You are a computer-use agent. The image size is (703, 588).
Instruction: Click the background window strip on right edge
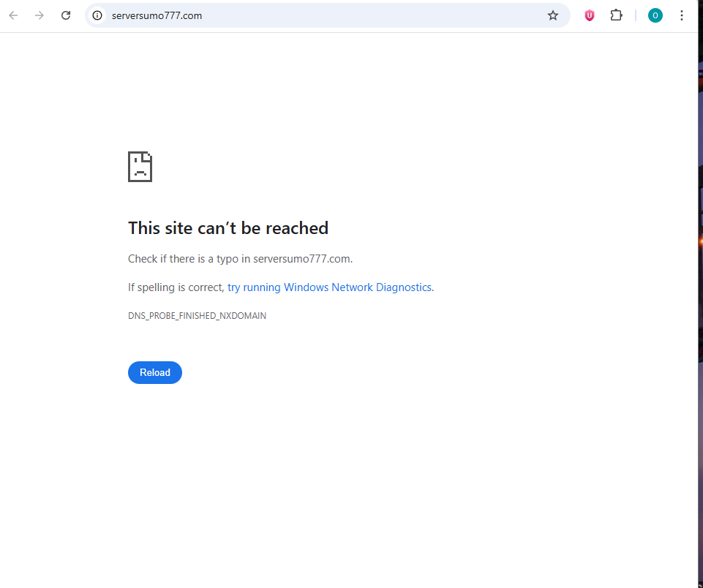[x=701, y=293]
